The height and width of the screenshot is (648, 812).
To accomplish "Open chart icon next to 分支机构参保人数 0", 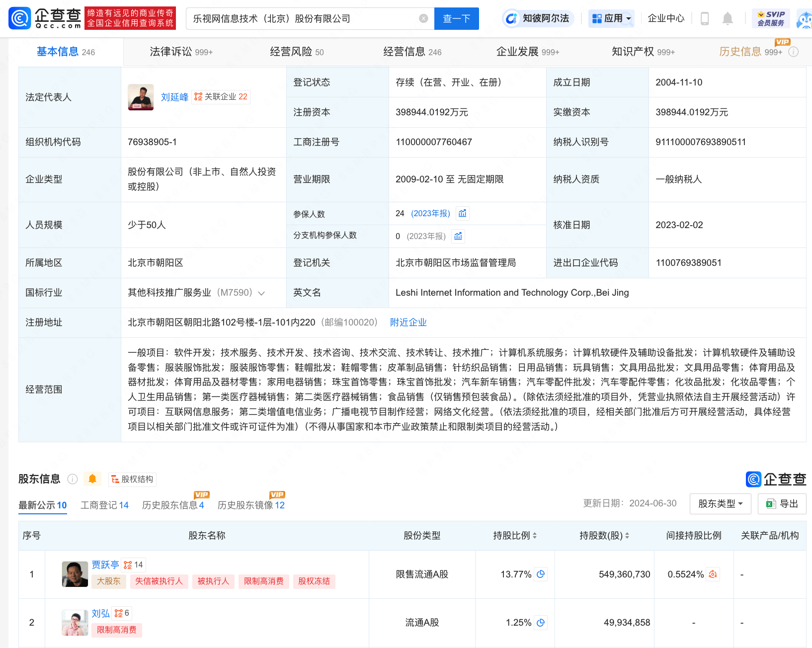I will coord(458,236).
